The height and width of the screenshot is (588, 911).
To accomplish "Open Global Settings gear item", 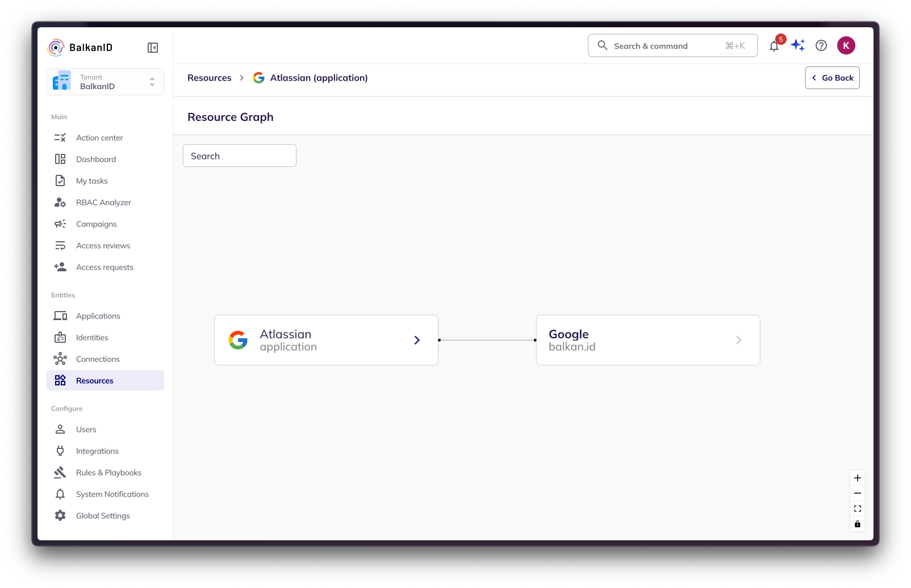I will coord(103,516).
